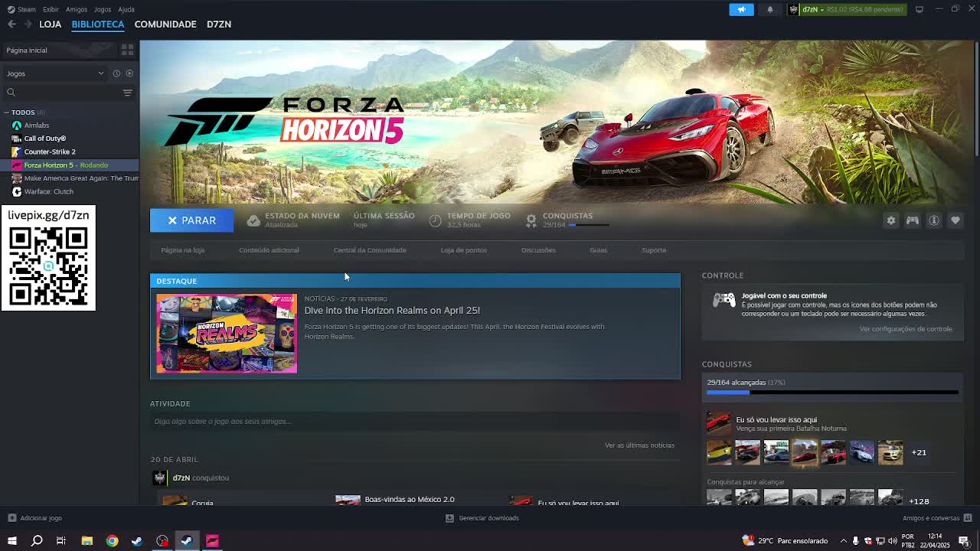Open Ver configurações de controle link
The height and width of the screenshot is (551, 980).
pos(906,329)
